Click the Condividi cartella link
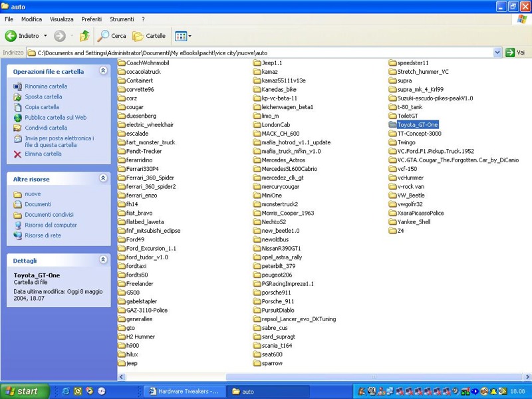 tap(46, 128)
